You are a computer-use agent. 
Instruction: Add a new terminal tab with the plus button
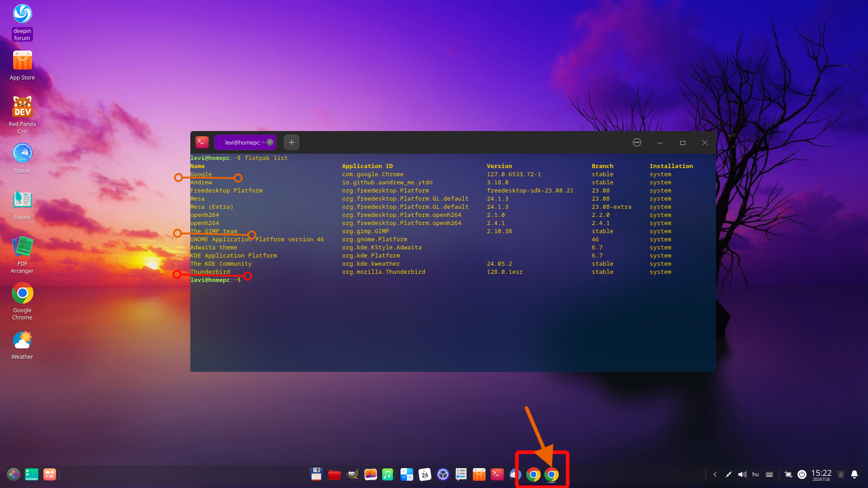(292, 142)
